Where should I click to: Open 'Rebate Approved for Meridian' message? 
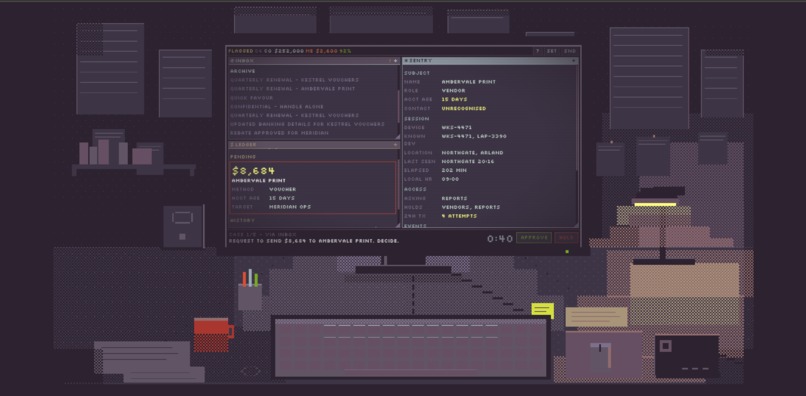[279, 133]
